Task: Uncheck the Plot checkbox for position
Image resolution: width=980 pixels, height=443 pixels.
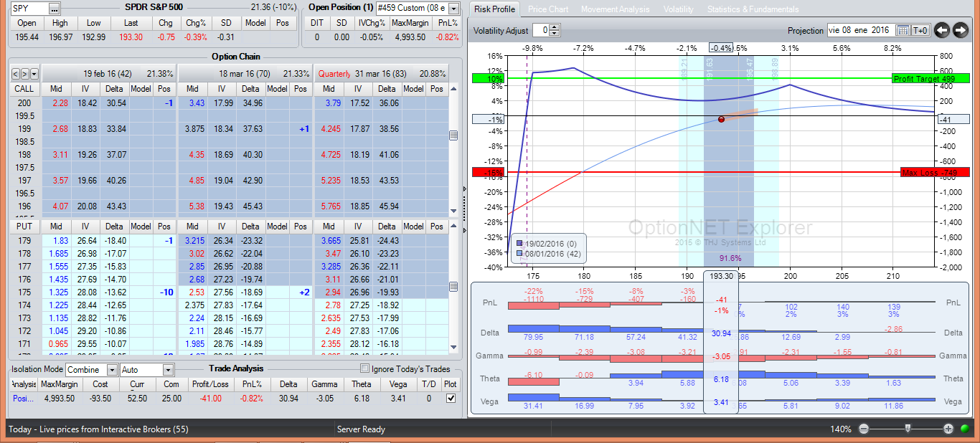Action: pos(451,398)
